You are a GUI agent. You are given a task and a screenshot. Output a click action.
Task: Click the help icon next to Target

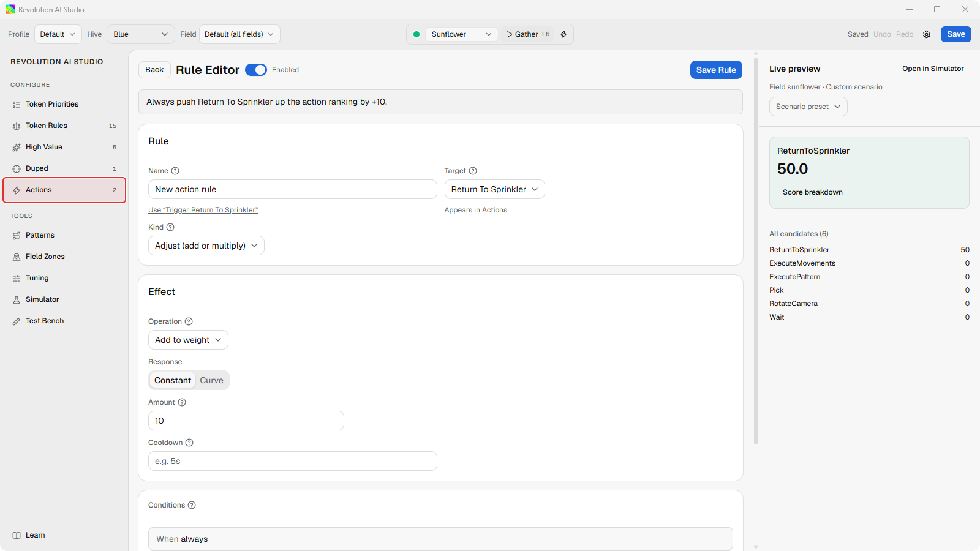pyautogui.click(x=473, y=171)
